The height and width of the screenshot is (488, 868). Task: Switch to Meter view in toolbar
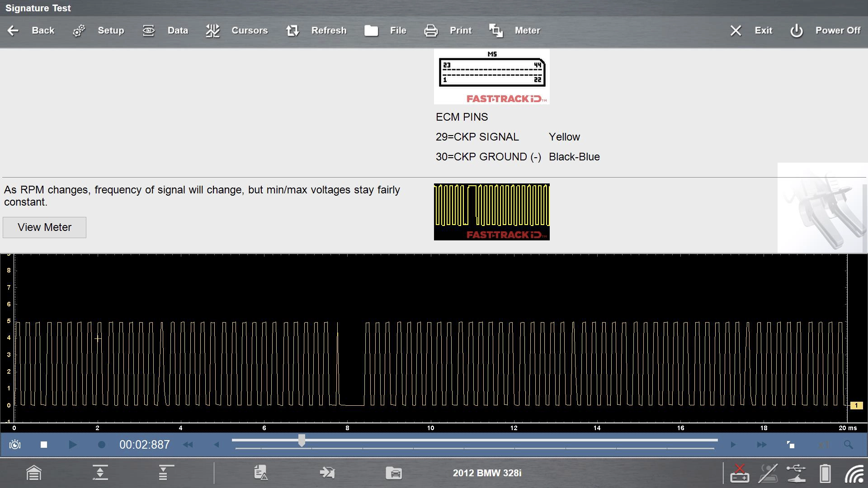[x=496, y=31]
